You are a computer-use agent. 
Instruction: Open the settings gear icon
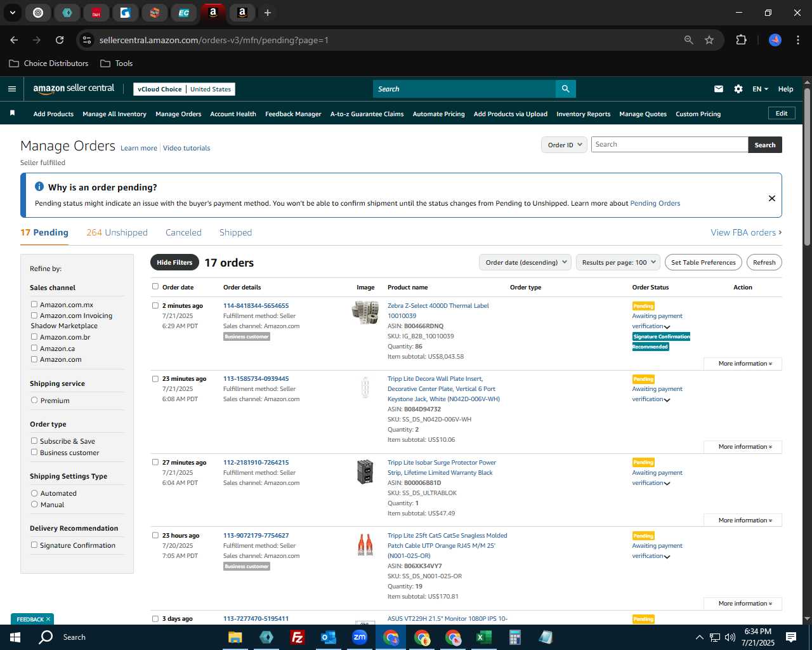[738, 89]
